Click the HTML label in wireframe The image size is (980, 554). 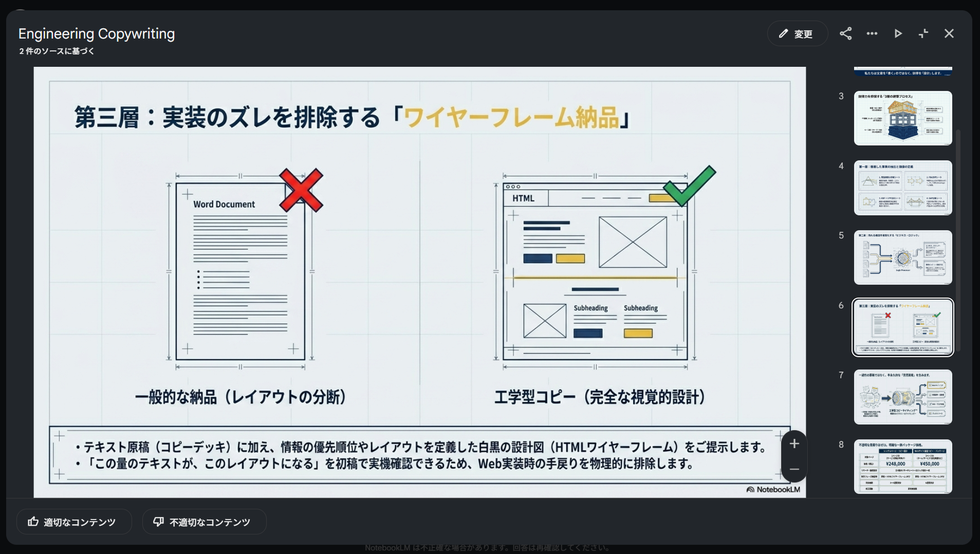point(523,198)
